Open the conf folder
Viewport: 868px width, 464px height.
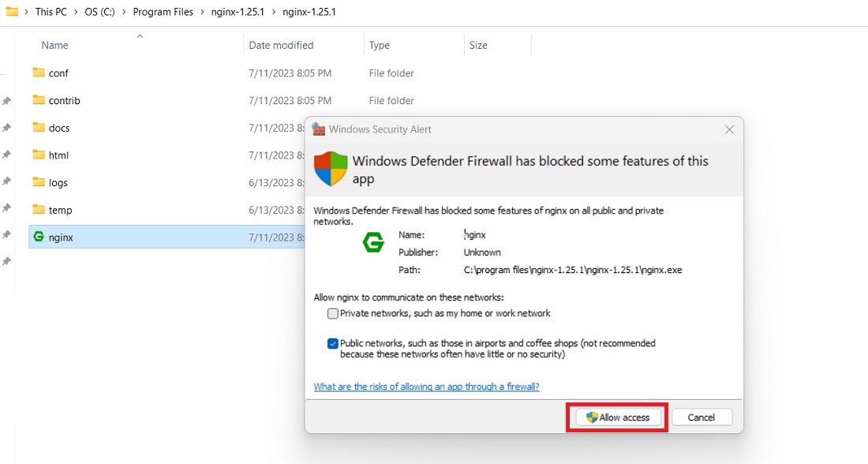pyautogui.click(x=59, y=73)
